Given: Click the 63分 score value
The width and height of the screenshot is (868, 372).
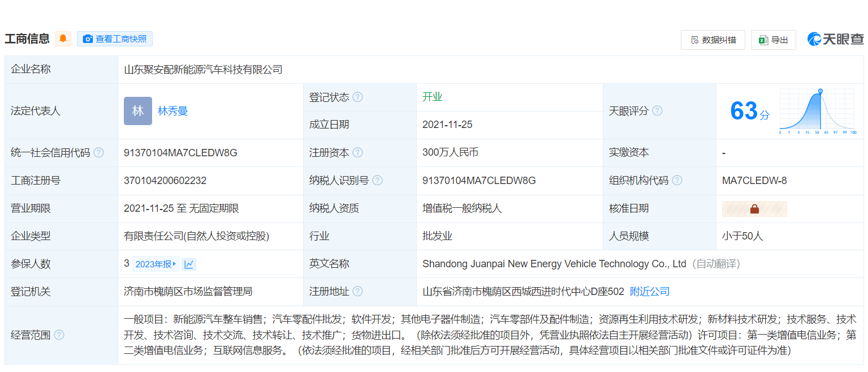Looking at the screenshot, I should [x=750, y=111].
